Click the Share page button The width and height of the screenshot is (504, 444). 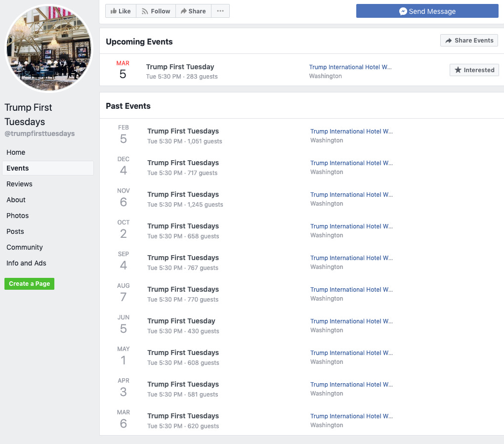(x=193, y=11)
